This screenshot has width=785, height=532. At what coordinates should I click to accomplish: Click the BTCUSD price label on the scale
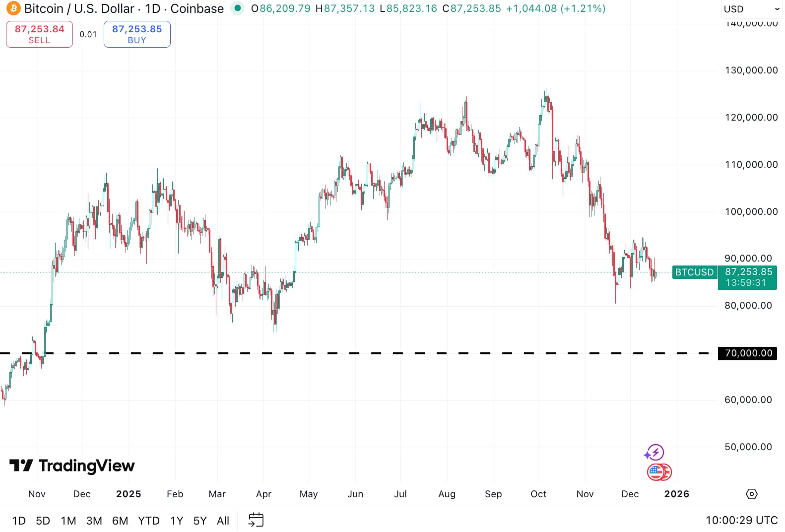click(694, 272)
